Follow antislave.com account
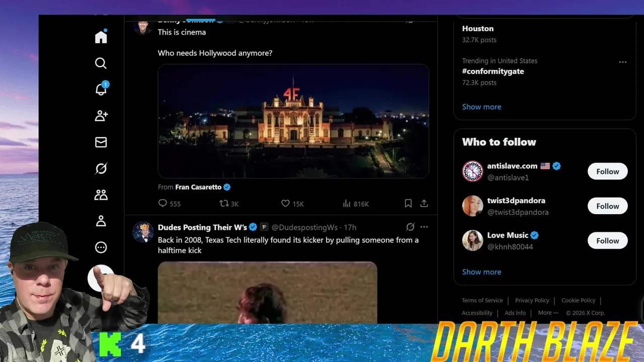The height and width of the screenshot is (362, 644). 607,171
